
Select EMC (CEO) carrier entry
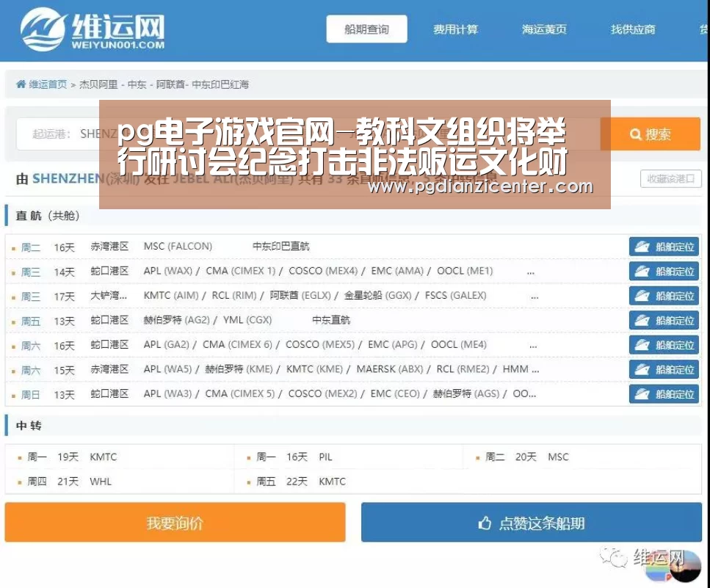(395, 393)
